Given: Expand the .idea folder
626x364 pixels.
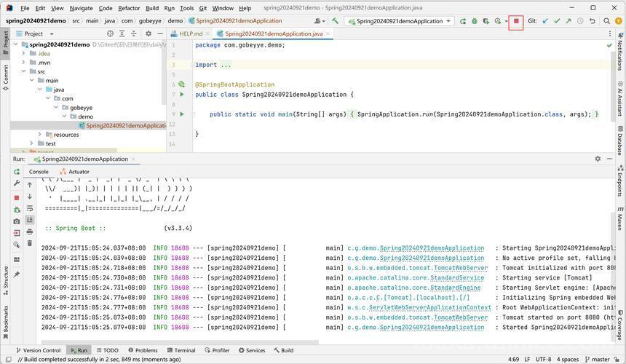Looking at the screenshot, I should [x=23, y=53].
